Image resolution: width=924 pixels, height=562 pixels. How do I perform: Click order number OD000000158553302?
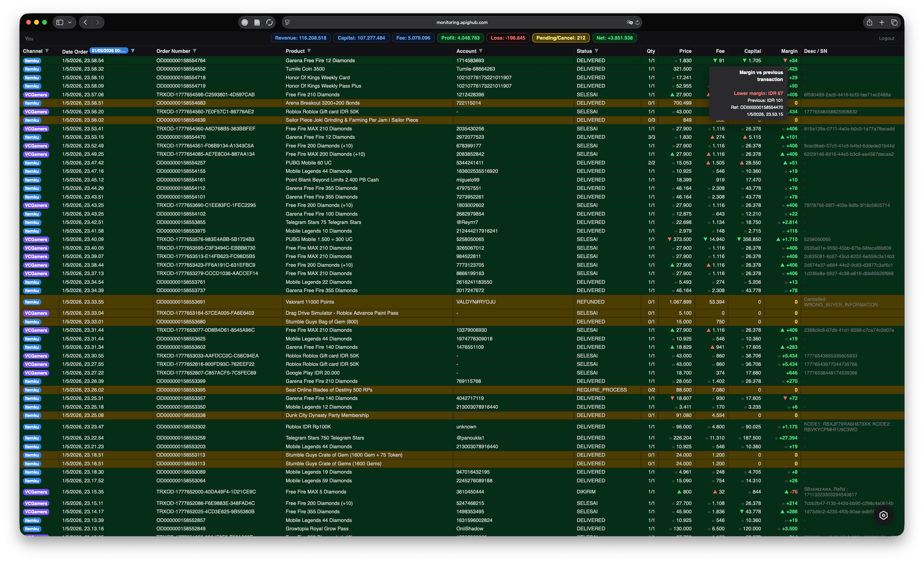pyautogui.click(x=181, y=427)
